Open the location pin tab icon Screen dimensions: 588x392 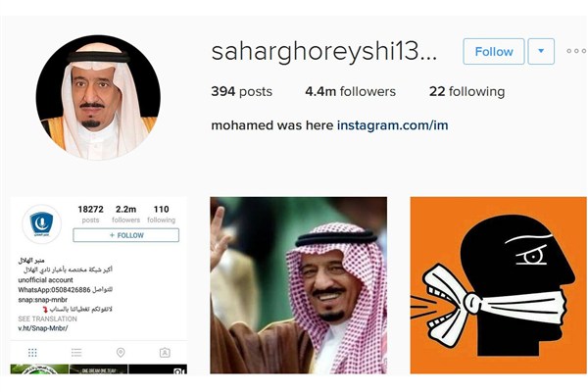(121, 353)
